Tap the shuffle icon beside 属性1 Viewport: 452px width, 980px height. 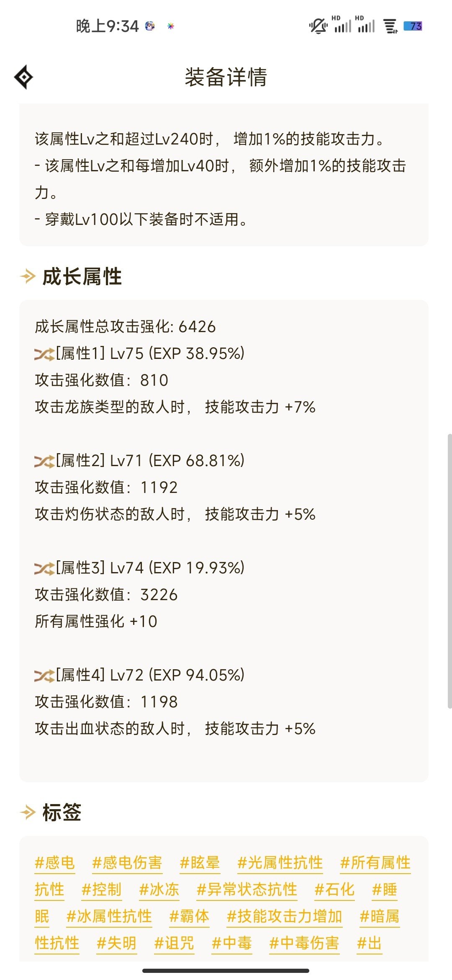pos(44,354)
